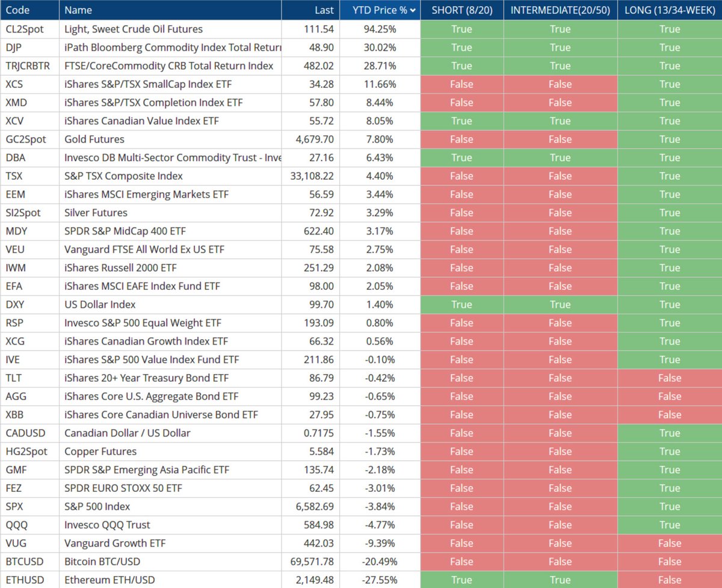
Task: Select iShares MSCI Emerging Markets ETF
Action: [x=170, y=194]
